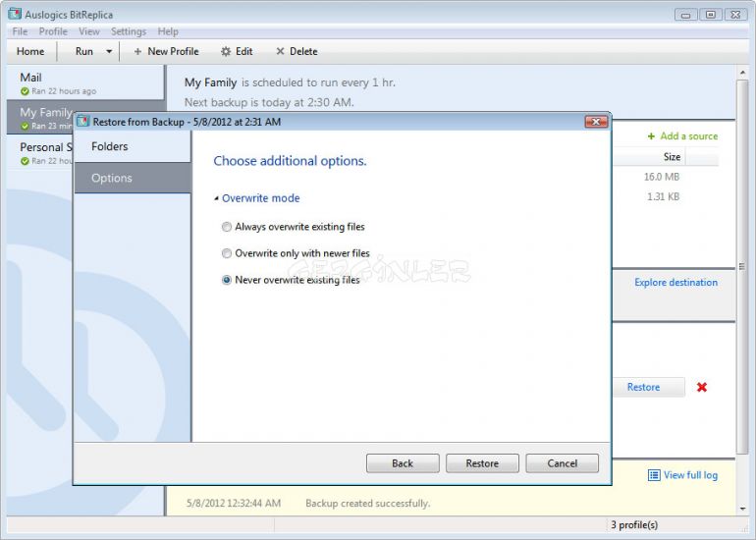Click the green check icon under Personal profile

pos(25,161)
